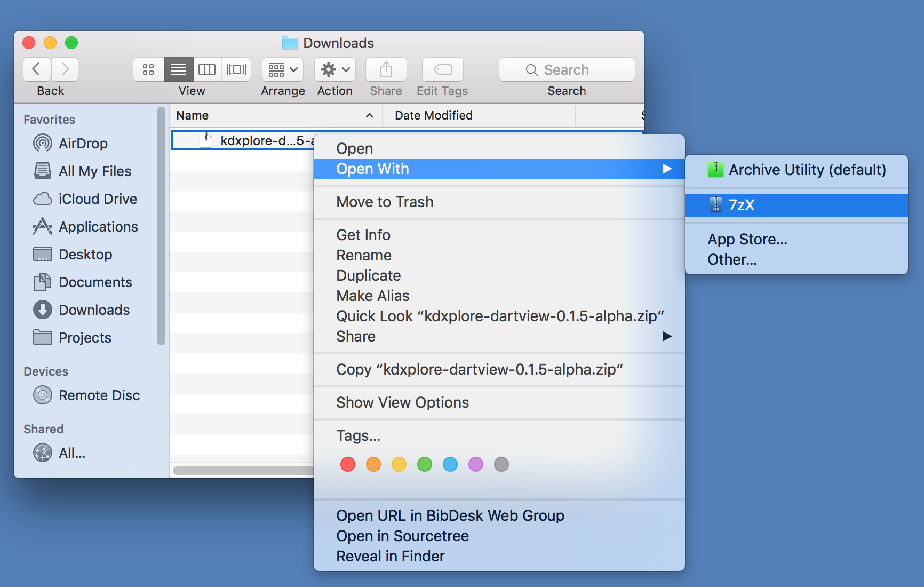Open iCloud Drive in sidebar
The width and height of the screenshot is (924, 587).
pyautogui.click(x=85, y=199)
